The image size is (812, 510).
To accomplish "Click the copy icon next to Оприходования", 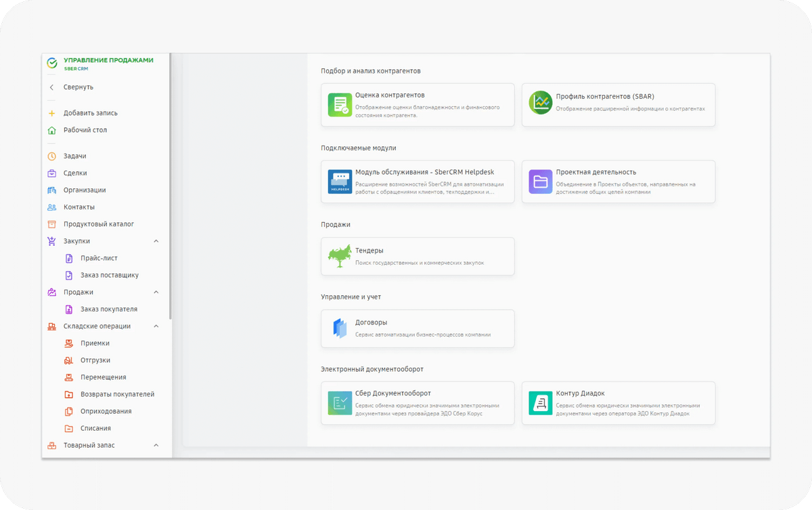I will 68,411.
